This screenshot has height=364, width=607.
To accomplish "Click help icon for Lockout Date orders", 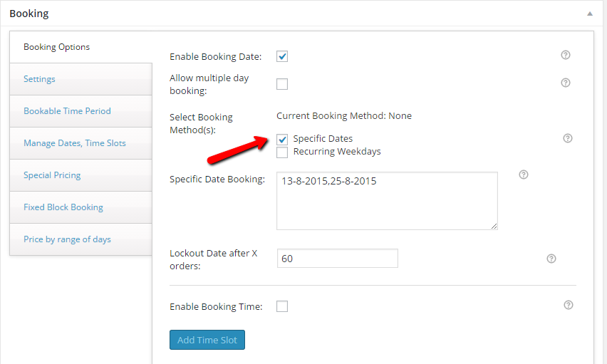I will click(x=551, y=259).
